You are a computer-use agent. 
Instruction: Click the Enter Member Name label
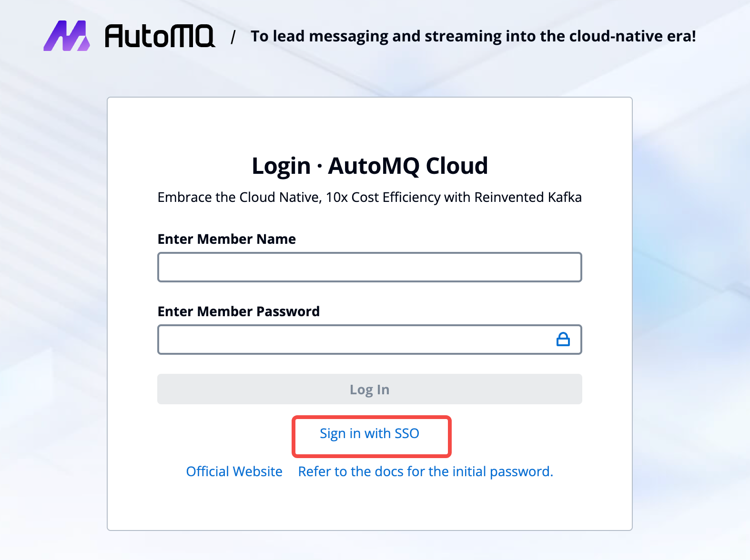point(227,239)
